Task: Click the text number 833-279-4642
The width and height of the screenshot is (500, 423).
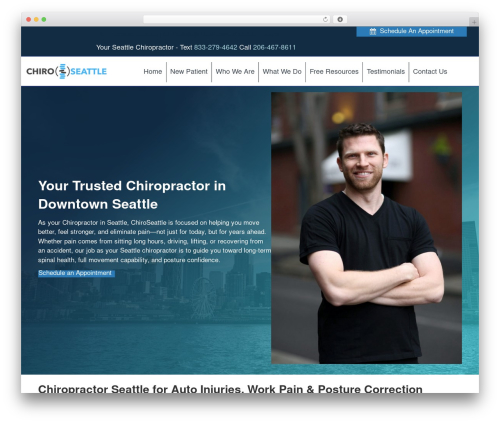Action: (215, 47)
